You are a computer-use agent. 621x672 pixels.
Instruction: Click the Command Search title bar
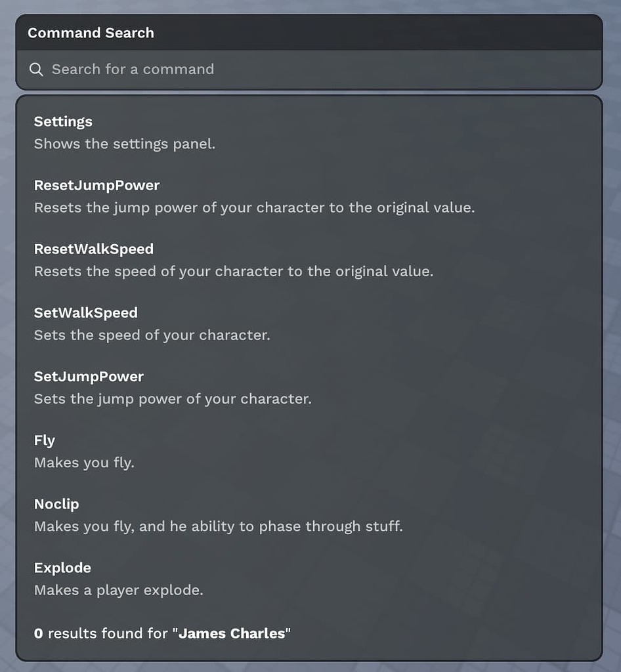tap(309, 33)
